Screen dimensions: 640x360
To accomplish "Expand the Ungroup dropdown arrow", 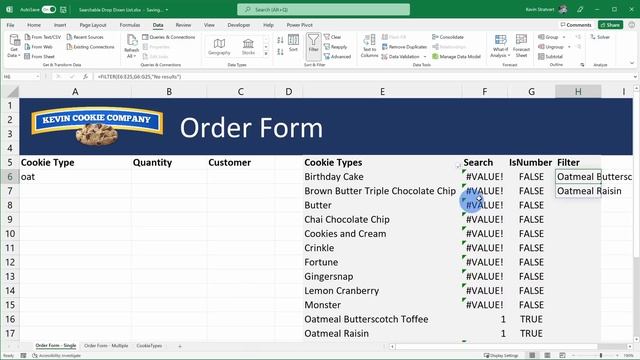I will coord(569,47).
